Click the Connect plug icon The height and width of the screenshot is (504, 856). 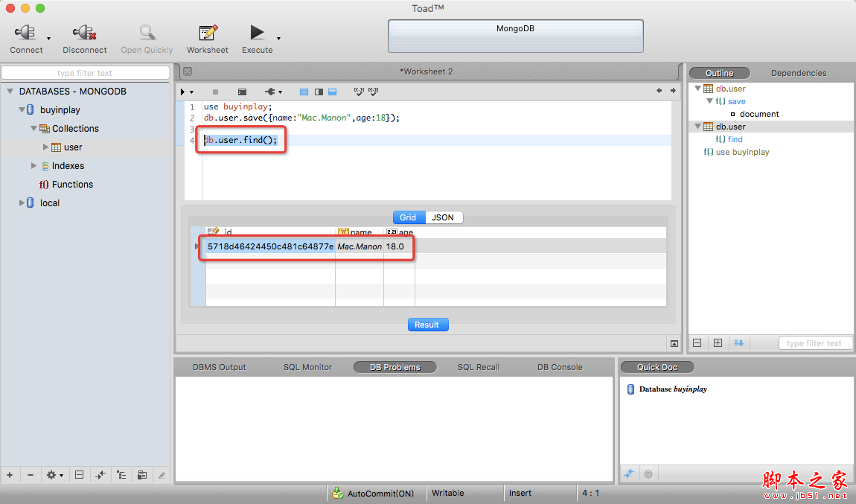[25, 33]
